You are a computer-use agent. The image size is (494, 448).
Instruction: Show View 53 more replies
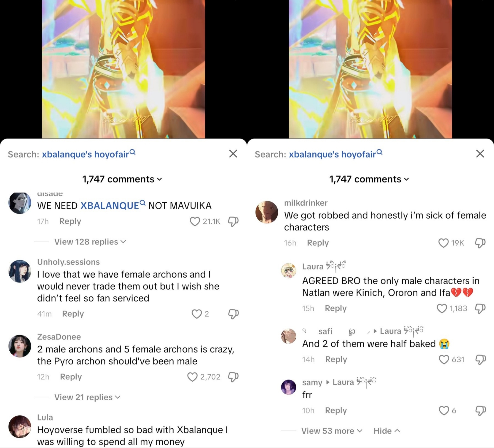(332, 431)
